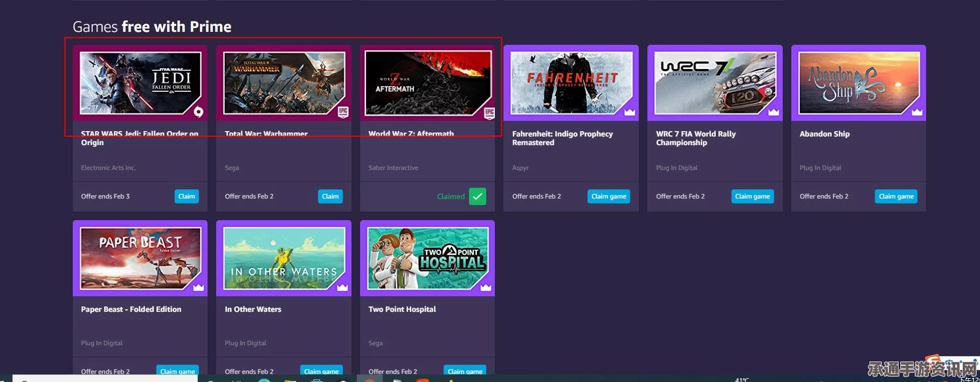This screenshot has width=980, height=382.
Task: Click Sega publisher under Two Point Hospital
Action: [x=376, y=343]
